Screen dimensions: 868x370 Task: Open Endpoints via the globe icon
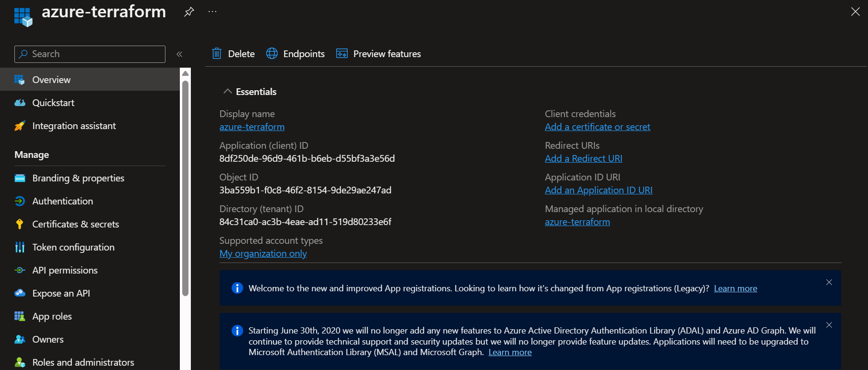[x=272, y=54]
